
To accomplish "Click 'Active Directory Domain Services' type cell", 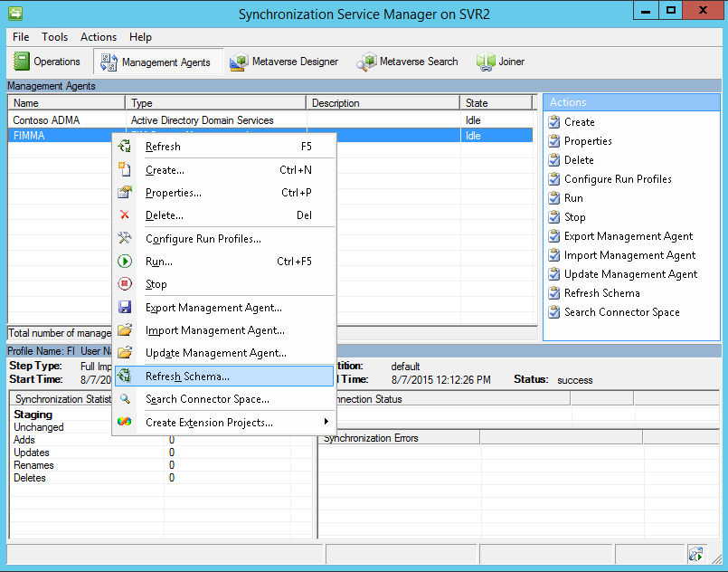I will point(202,119).
